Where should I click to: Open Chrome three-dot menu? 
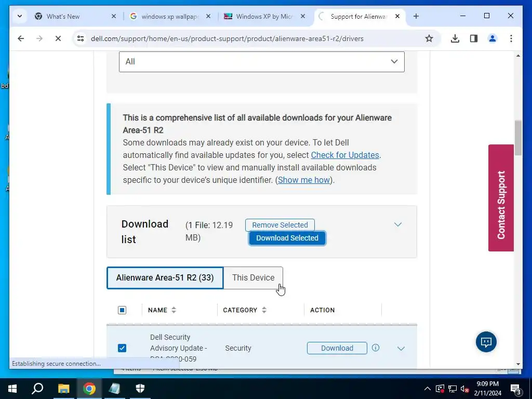tap(511, 38)
